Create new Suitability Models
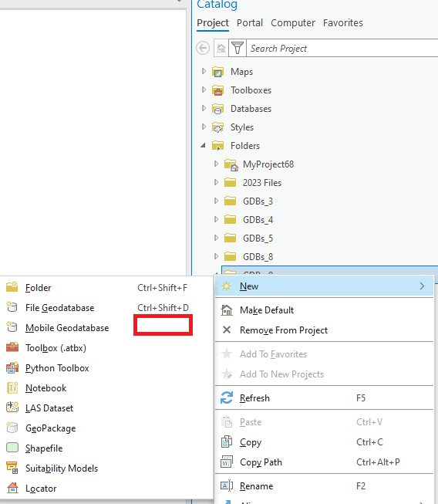The image size is (438, 504). click(106, 468)
